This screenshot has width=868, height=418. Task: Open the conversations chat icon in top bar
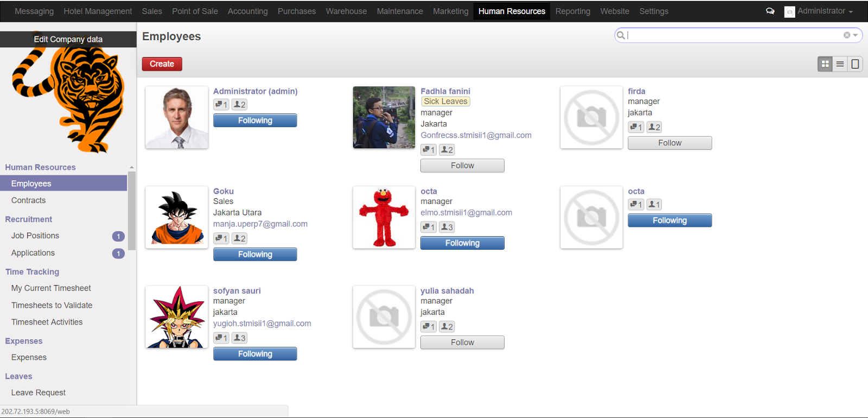pos(770,11)
